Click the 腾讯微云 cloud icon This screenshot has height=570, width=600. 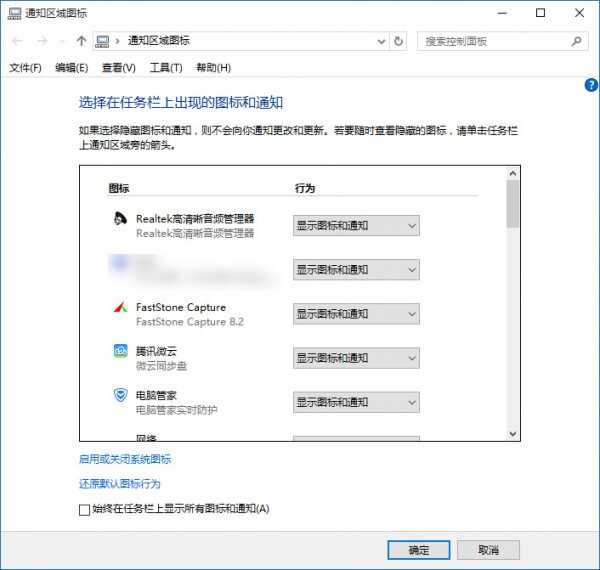tap(119, 352)
